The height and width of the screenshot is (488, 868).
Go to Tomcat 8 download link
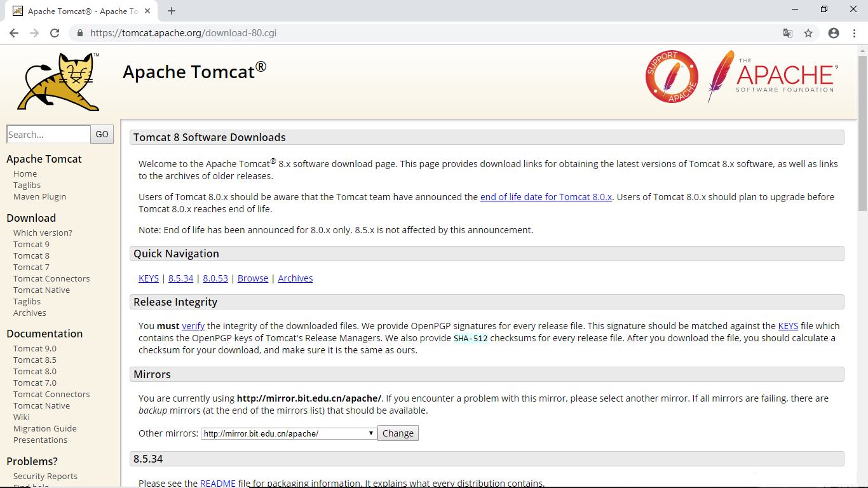click(31, 255)
